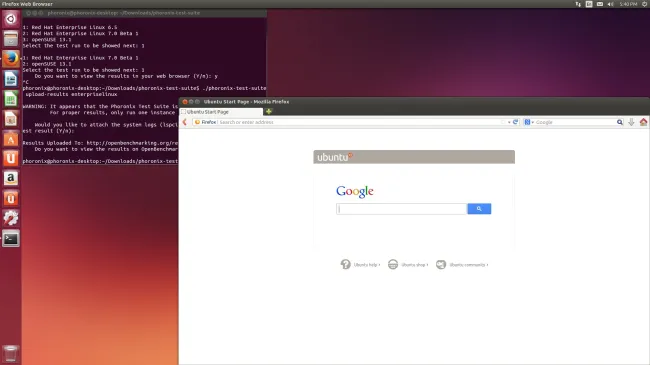The image size is (650, 365).
Task: Click the magnifier in the Google search box
Action: point(620,122)
